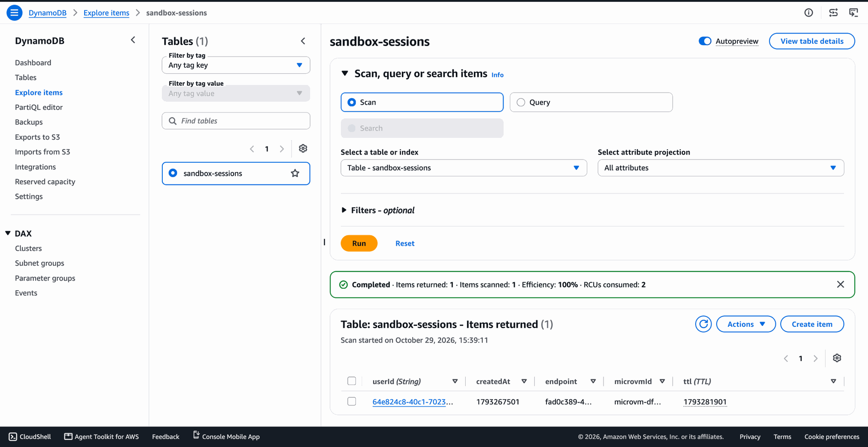Collapse the Scan, query or search items section
868x447 pixels.
tap(345, 73)
